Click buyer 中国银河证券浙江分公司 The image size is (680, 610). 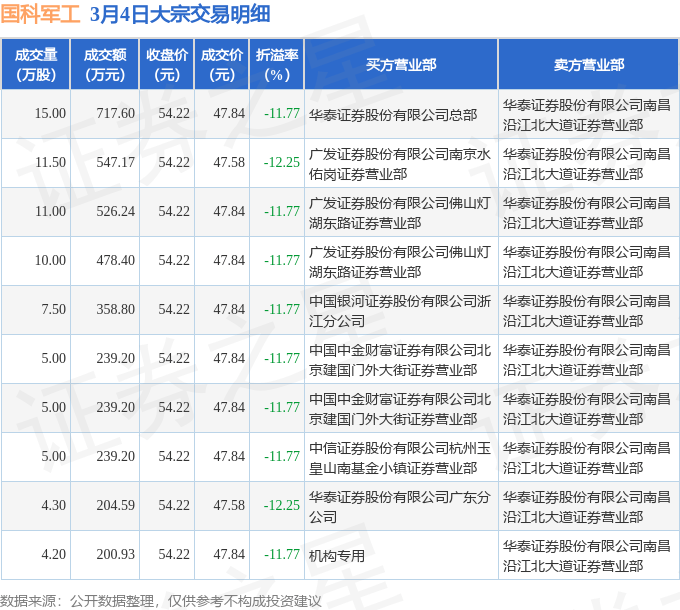[399, 311]
